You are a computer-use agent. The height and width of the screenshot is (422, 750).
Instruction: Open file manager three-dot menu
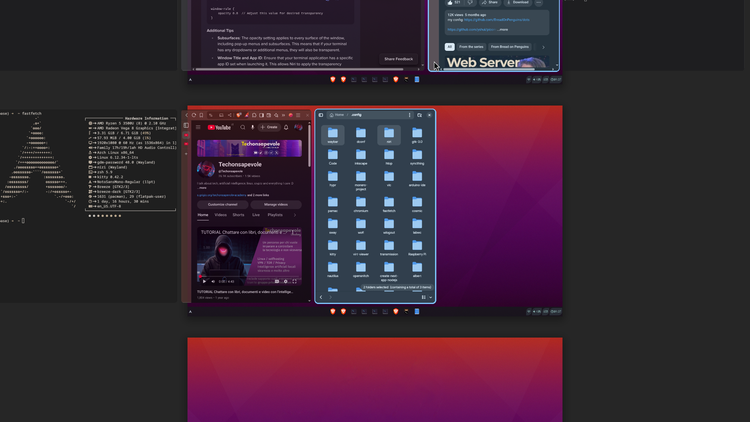click(x=409, y=115)
